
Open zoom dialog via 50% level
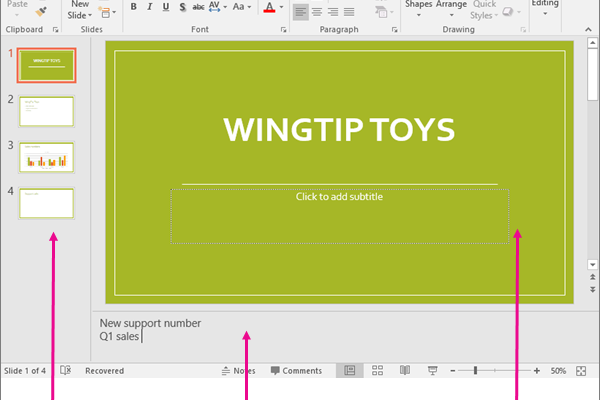[558, 371]
